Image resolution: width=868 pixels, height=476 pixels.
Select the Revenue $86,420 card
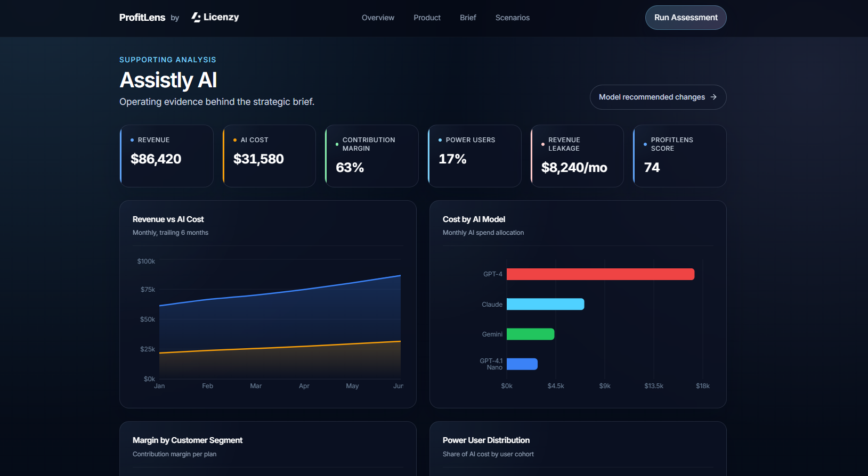166,156
